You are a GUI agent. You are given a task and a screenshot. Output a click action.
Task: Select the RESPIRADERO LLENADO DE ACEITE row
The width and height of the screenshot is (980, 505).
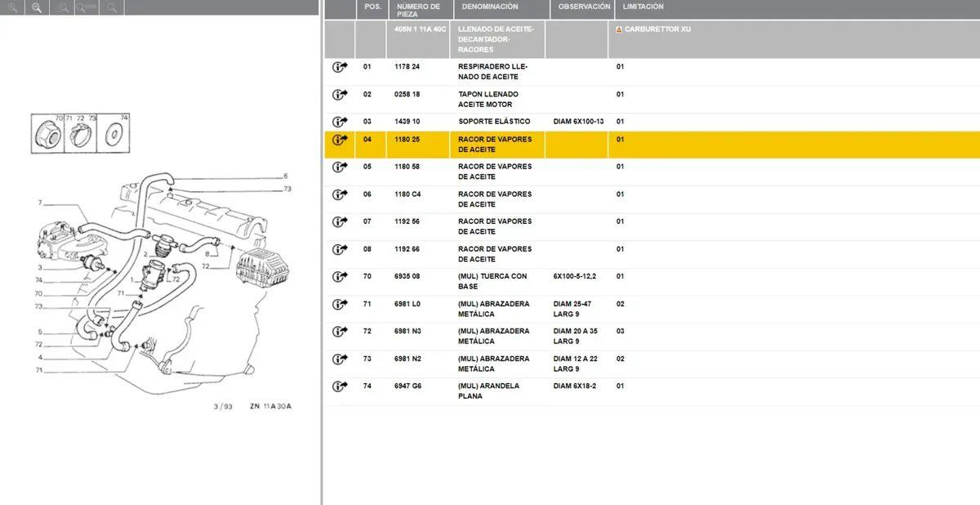pos(652,72)
